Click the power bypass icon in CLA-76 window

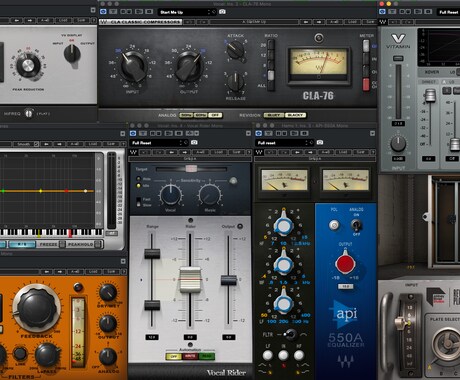coord(103,12)
